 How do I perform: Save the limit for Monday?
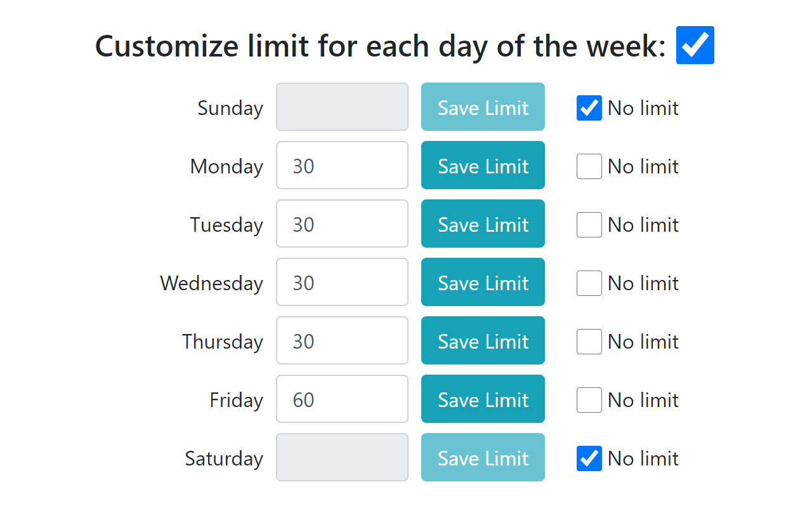[483, 165]
